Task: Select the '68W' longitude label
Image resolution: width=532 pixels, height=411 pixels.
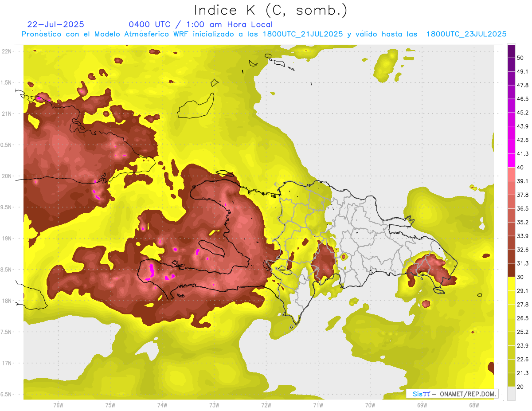Action: pyautogui.click(x=474, y=405)
